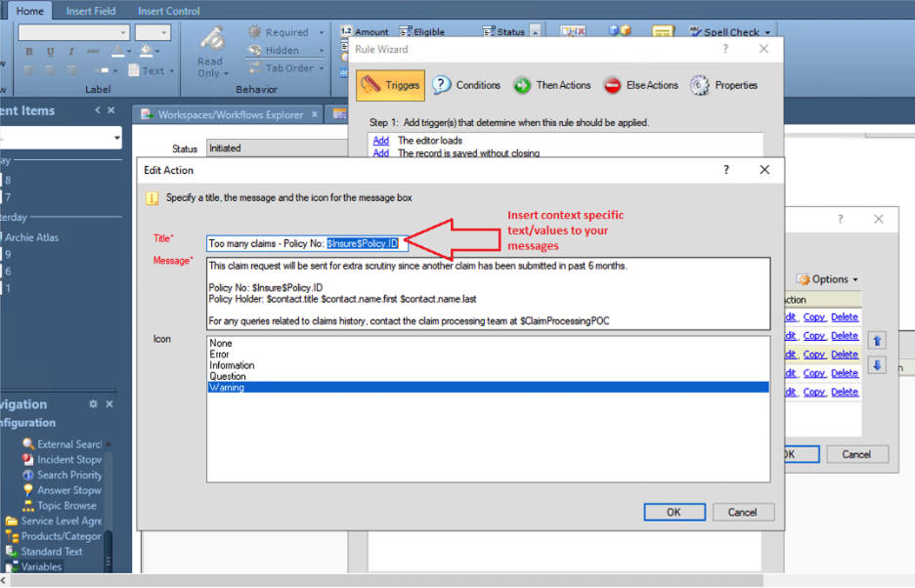Open the Triggers step in Rule Wizard

coord(390,85)
